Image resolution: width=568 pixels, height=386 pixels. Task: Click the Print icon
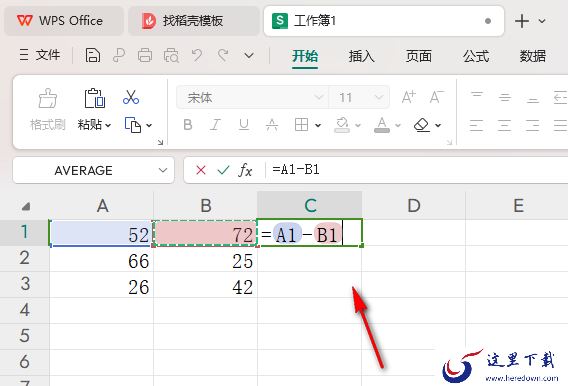(145, 56)
